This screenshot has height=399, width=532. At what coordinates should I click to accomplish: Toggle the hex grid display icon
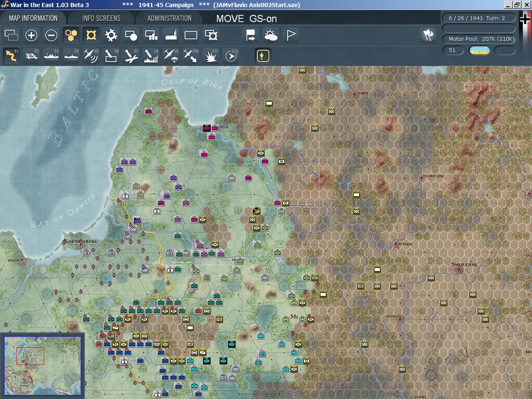click(71, 35)
